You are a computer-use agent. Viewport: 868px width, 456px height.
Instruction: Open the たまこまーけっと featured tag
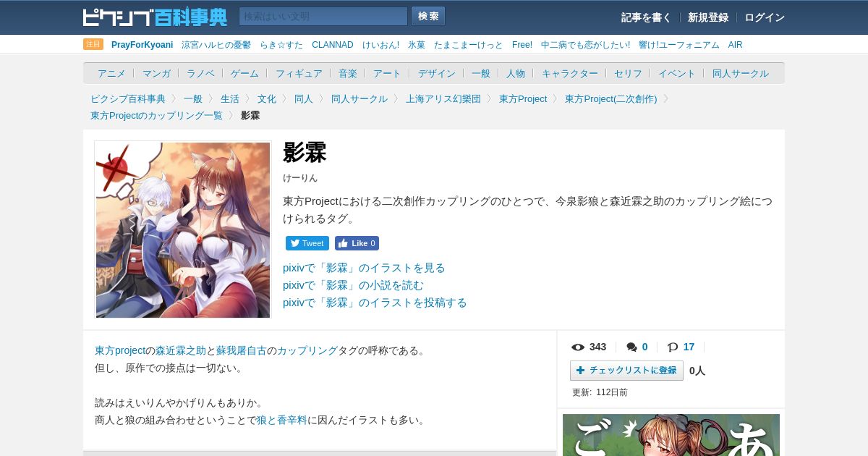pos(469,45)
